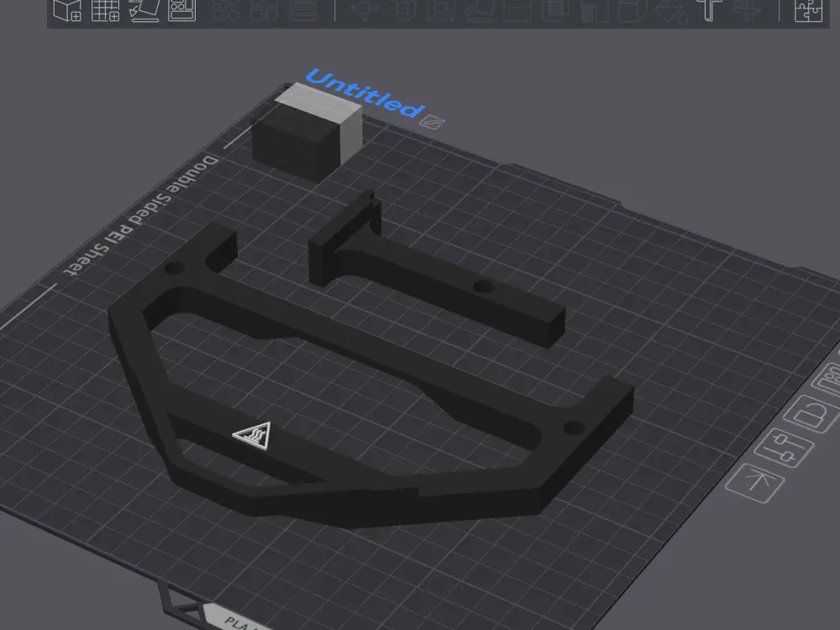Select the Scale tool in the toolbar

pyautogui.click(x=441, y=10)
